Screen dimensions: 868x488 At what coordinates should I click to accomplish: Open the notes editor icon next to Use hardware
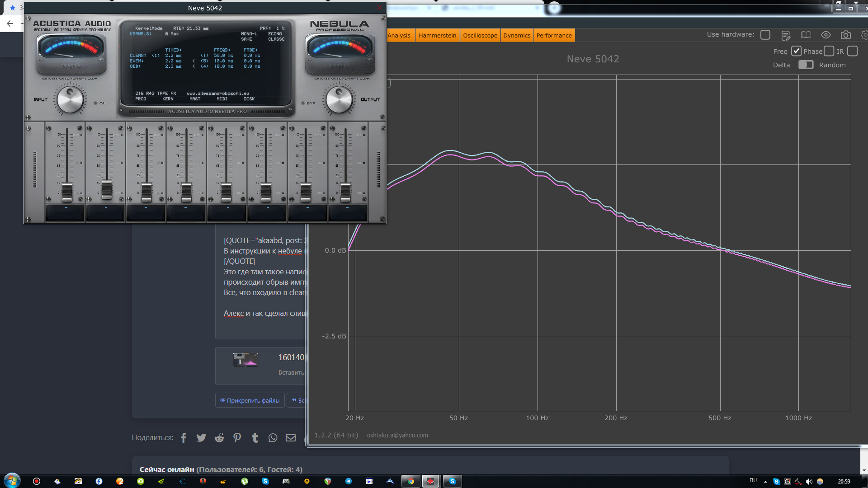coord(786,35)
